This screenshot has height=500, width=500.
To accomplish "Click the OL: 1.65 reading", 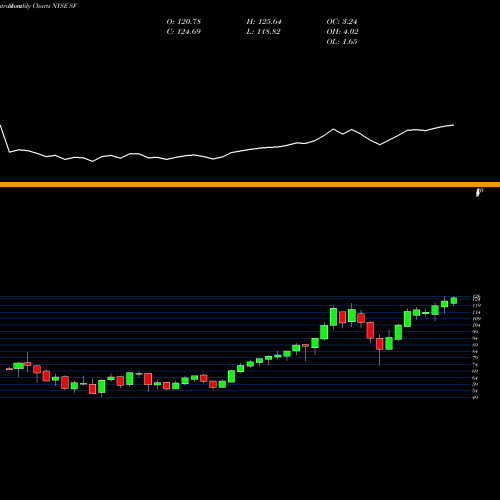I will (342, 42).
